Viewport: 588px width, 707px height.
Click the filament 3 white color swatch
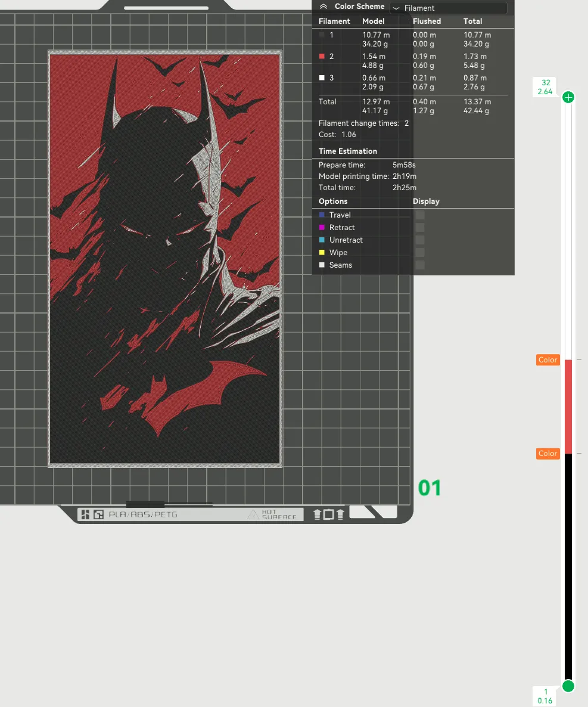click(322, 78)
